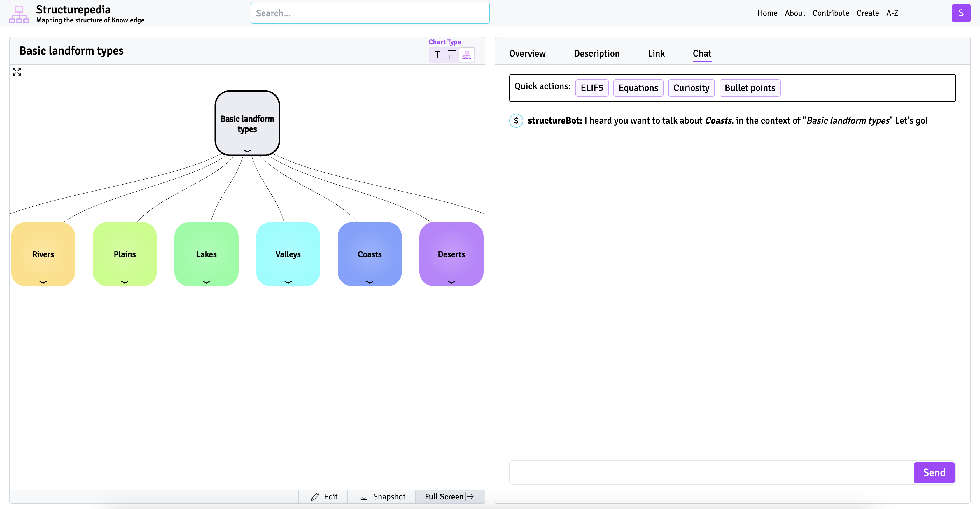Image resolution: width=980 pixels, height=509 pixels.
Task: Expand the Deserts node chevron
Action: tap(451, 282)
